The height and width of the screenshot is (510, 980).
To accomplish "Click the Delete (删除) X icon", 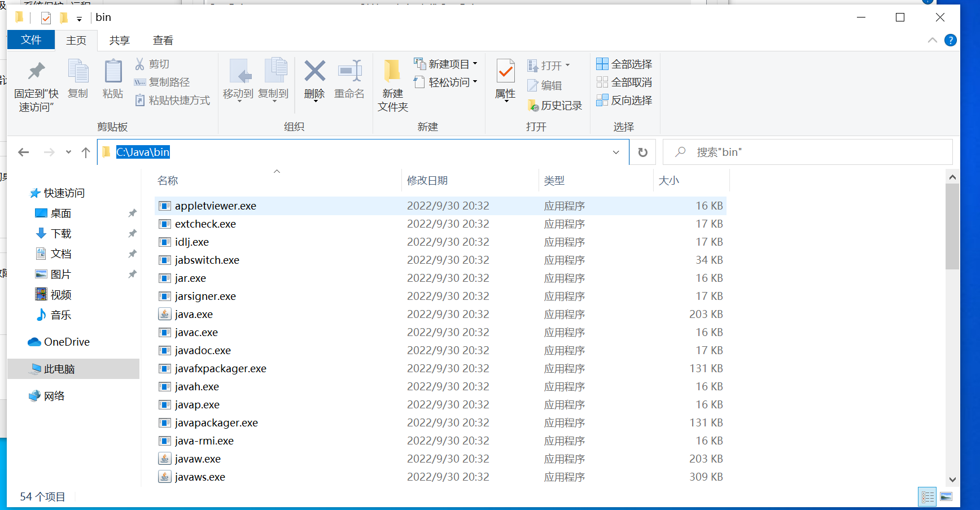I will tap(315, 71).
